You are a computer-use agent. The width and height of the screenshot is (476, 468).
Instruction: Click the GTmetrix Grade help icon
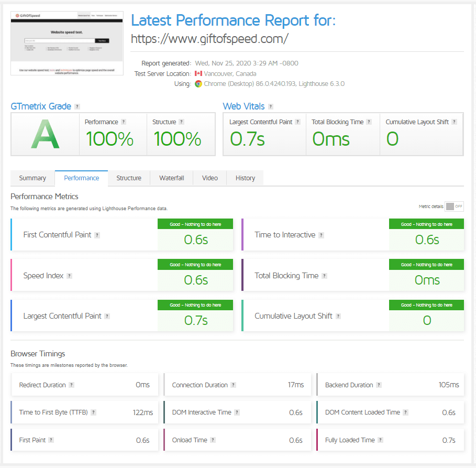click(78, 106)
